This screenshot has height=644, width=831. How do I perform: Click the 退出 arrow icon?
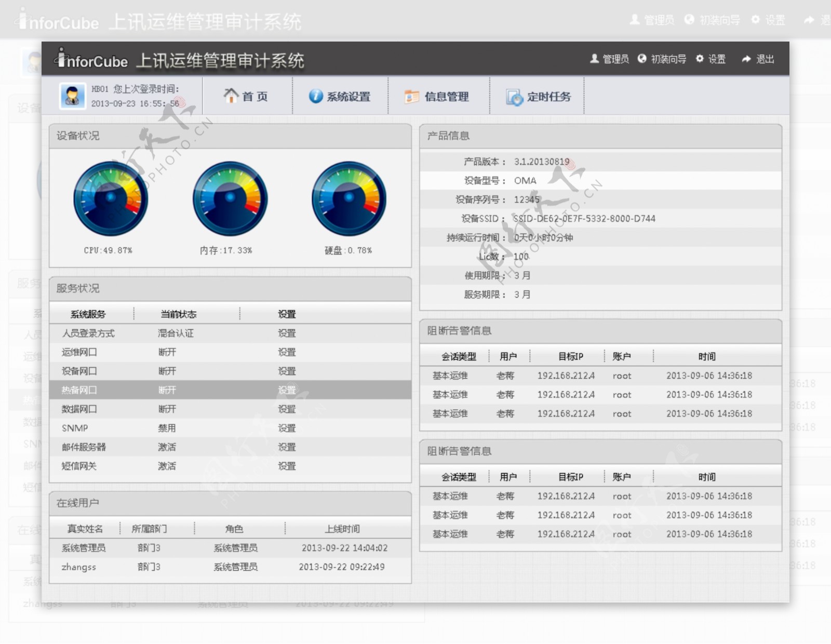746,59
